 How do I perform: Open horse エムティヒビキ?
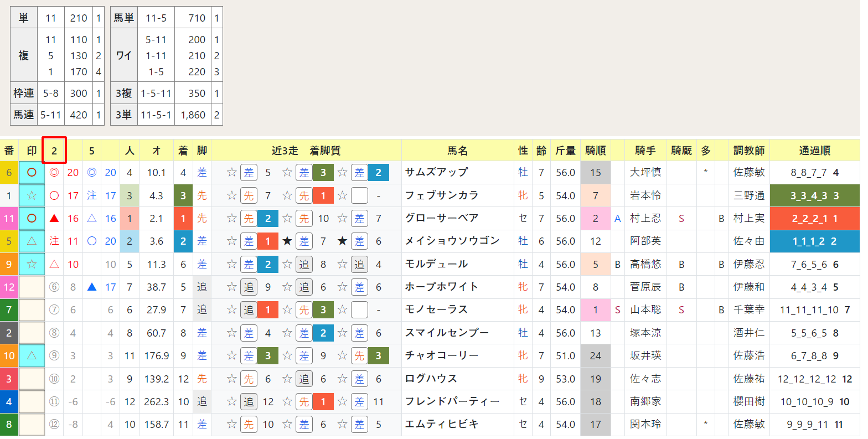[442, 424]
